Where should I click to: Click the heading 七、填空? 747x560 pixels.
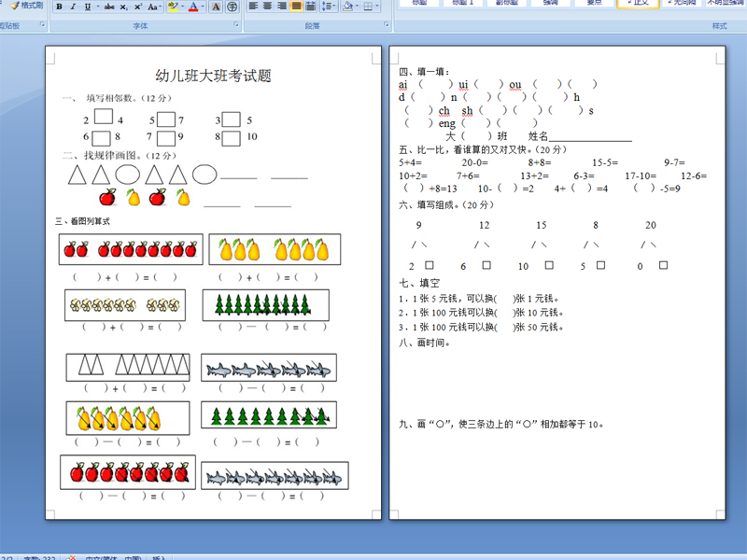[419, 284]
